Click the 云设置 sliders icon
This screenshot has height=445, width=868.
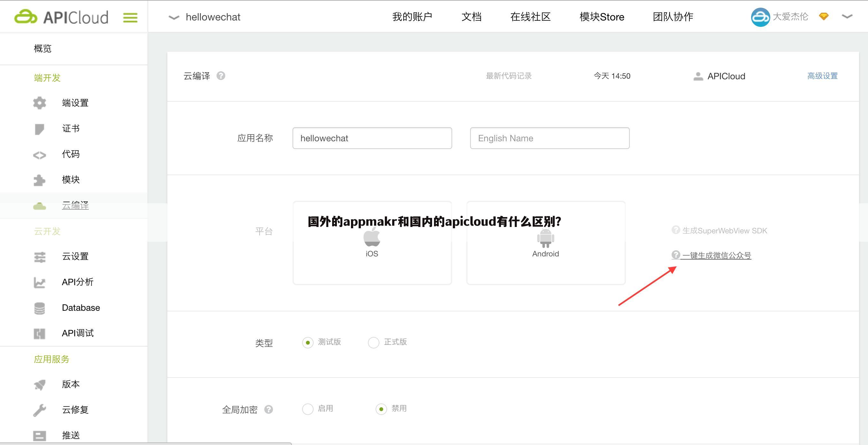click(40, 257)
